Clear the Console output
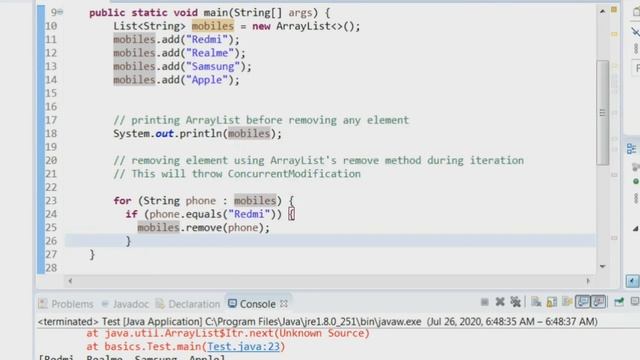The width and height of the screenshot is (640, 360). click(x=536, y=302)
